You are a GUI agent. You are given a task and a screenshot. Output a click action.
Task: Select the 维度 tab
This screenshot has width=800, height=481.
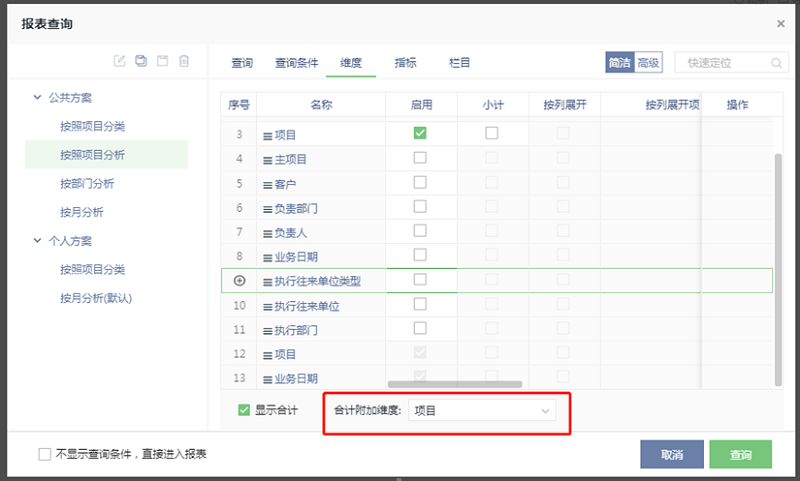[351, 63]
